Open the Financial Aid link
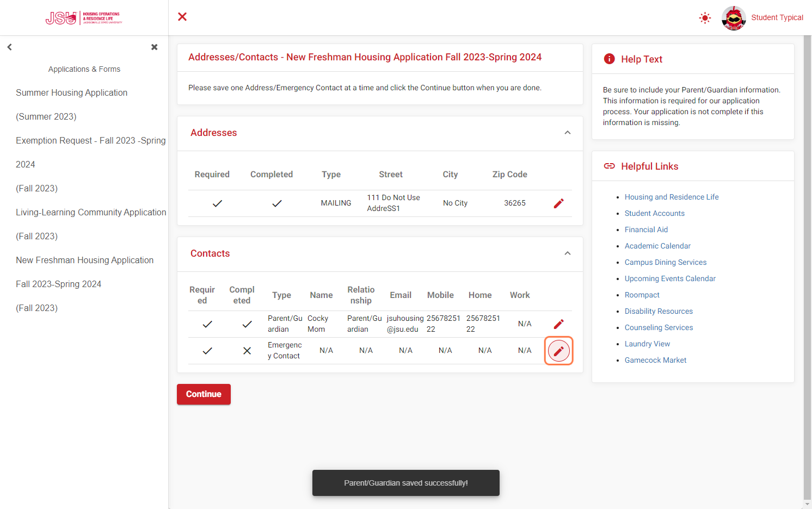 646,229
